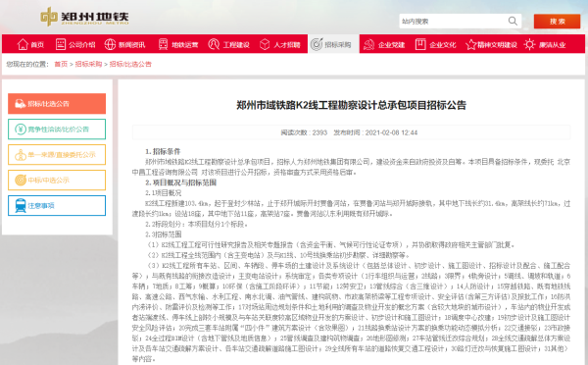This screenshot has width=588, height=365.
Task: Click the 2.2标段划分 line
Action: coord(197,224)
